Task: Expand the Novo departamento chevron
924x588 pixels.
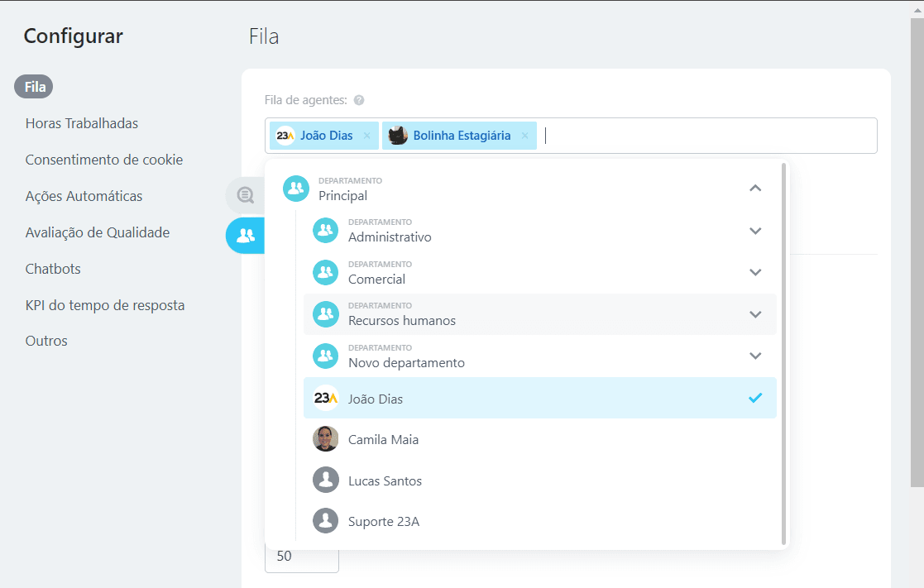Action: 754,356
